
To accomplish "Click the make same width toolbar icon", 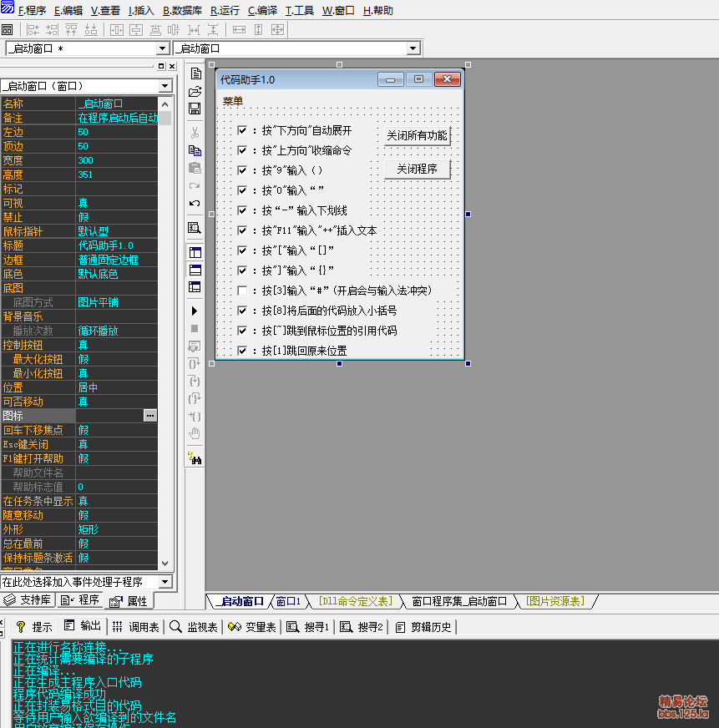I will point(239,30).
